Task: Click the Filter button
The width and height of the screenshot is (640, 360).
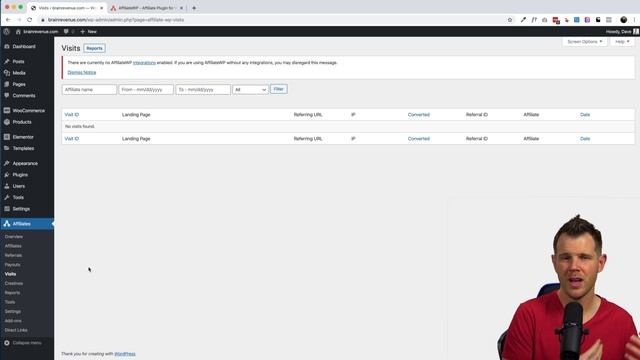Action: 279,89
